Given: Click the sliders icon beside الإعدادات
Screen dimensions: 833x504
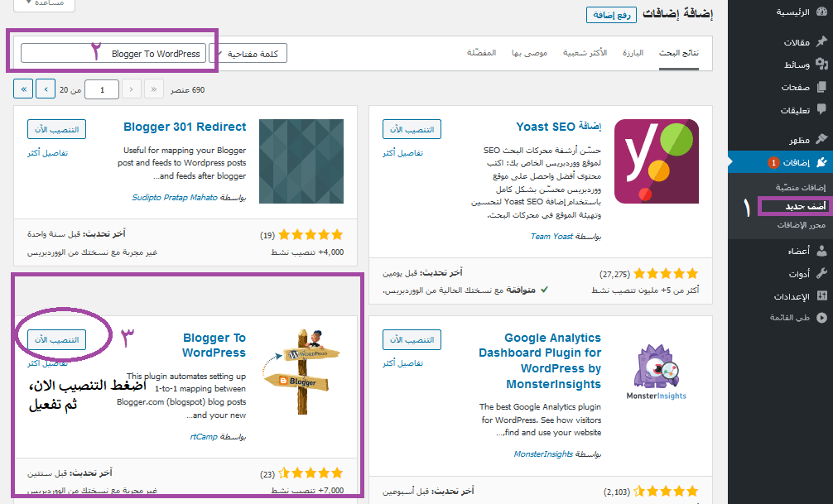Looking at the screenshot, I should point(821,295).
